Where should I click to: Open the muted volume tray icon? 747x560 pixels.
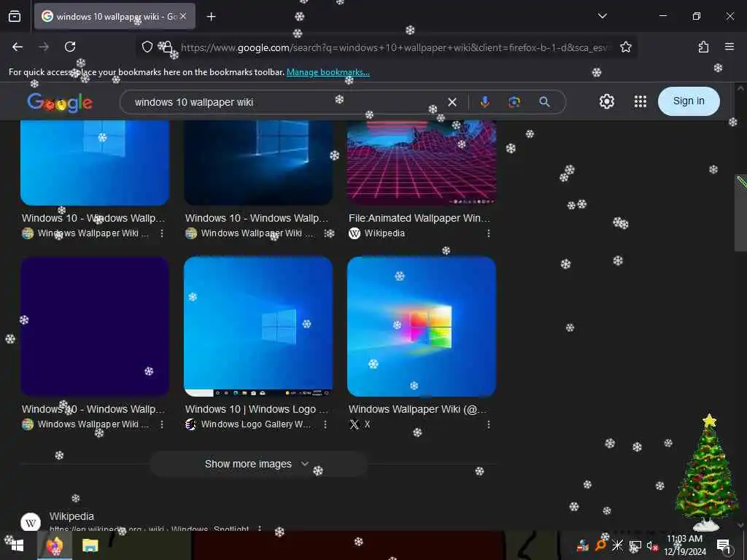click(x=651, y=545)
